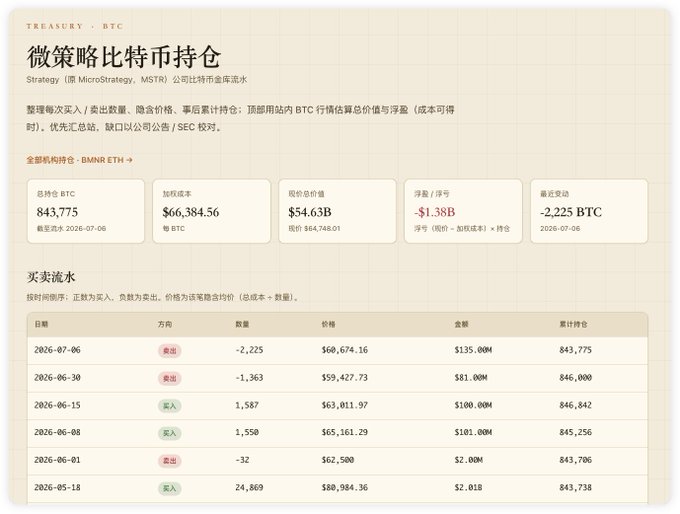Select the amount $81.00M

coord(471,378)
